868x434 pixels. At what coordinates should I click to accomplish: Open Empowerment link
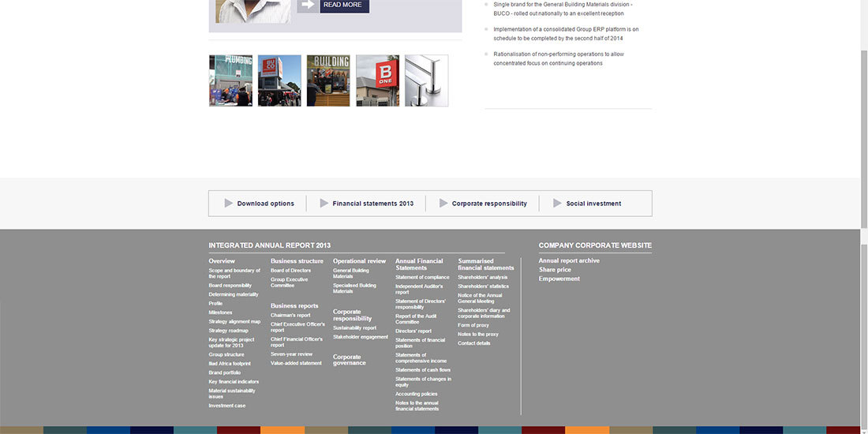(559, 279)
